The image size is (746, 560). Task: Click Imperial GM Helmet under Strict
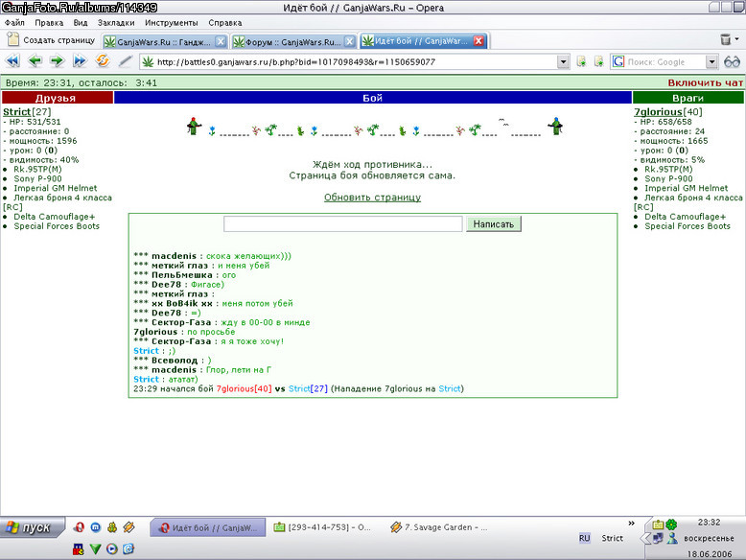tap(56, 188)
